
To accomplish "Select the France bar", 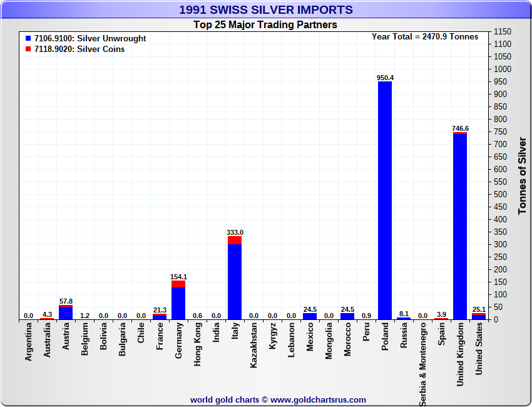I will pyautogui.click(x=160, y=317).
